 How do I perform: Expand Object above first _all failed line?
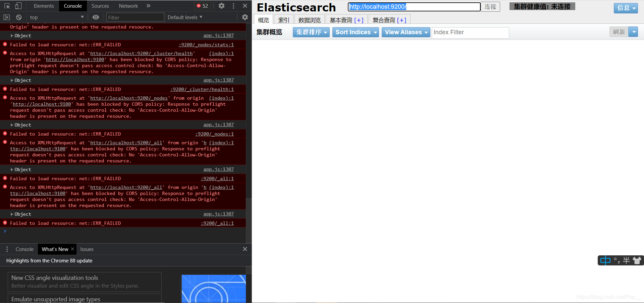(x=21, y=169)
